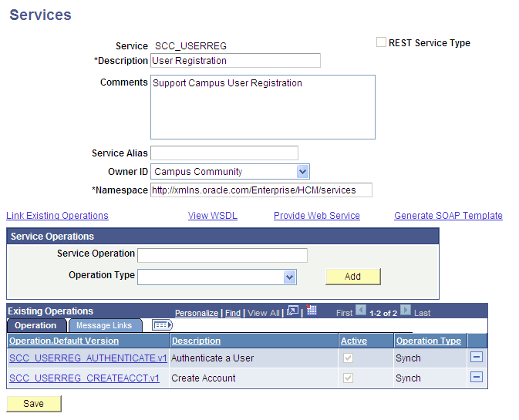Enable REST Service Type checkbox
The width and height of the screenshot is (519, 420).
pyautogui.click(x=381, y=42)
